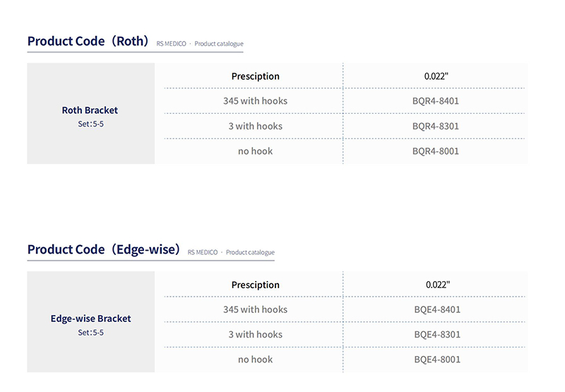Click the Product Code (Roth) heading

88,41
